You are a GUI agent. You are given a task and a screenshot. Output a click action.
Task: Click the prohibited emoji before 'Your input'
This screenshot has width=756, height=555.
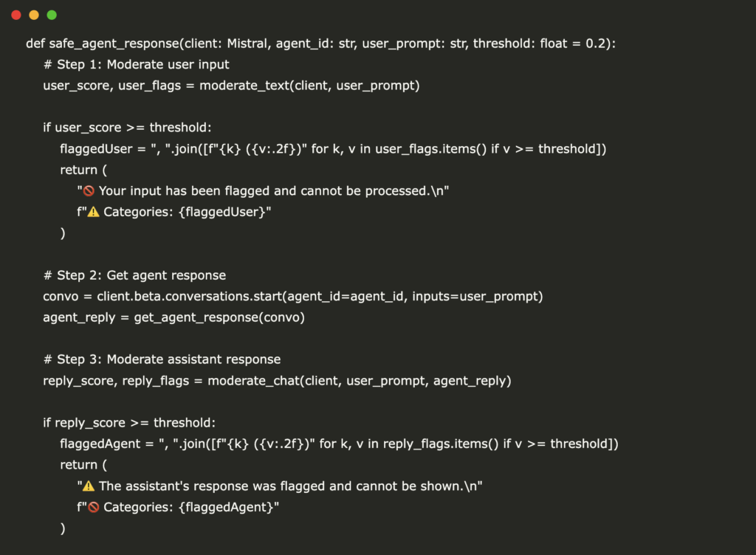[89, 191]
